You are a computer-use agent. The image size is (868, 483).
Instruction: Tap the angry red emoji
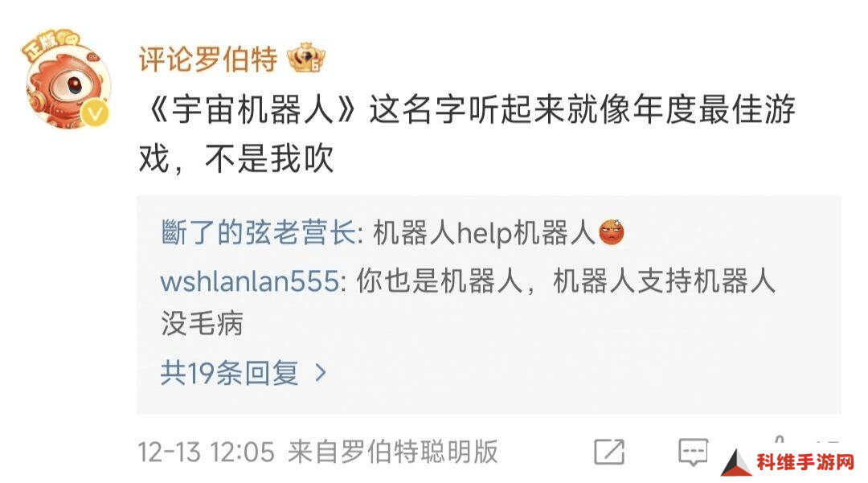tap(612, 231)
